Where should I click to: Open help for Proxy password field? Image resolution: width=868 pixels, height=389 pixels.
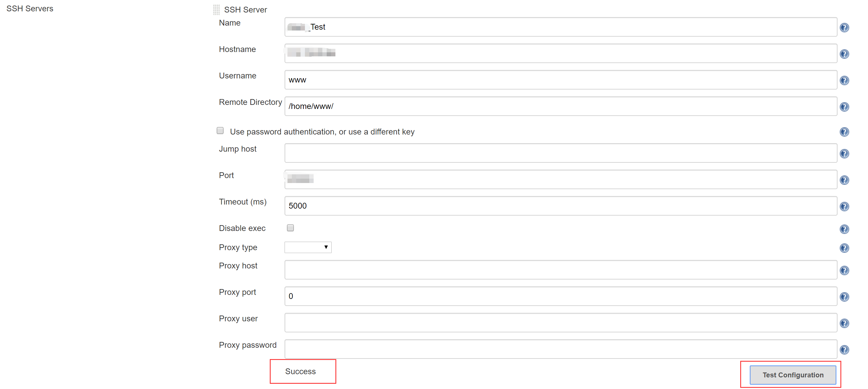pos(844,349)
